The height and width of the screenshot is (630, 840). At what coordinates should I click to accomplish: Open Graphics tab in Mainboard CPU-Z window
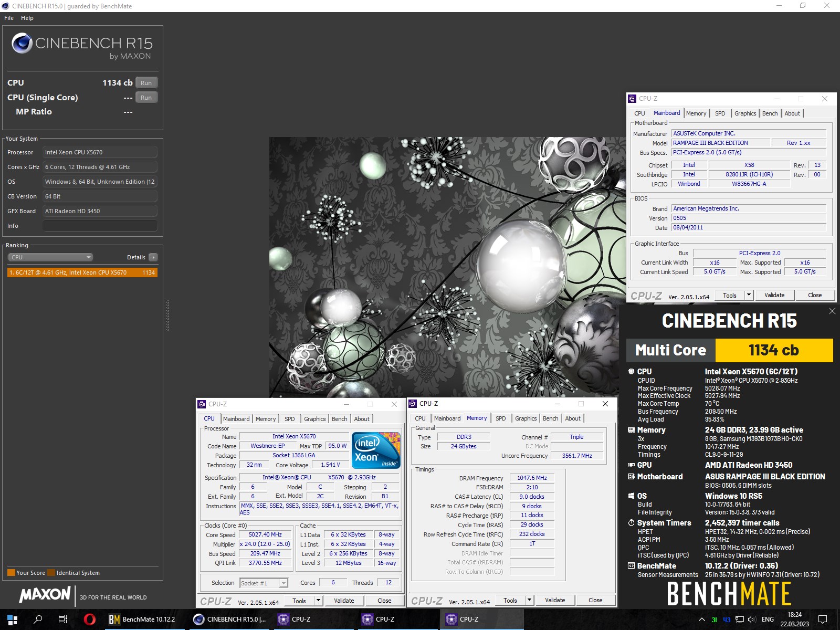pos(745,113)
